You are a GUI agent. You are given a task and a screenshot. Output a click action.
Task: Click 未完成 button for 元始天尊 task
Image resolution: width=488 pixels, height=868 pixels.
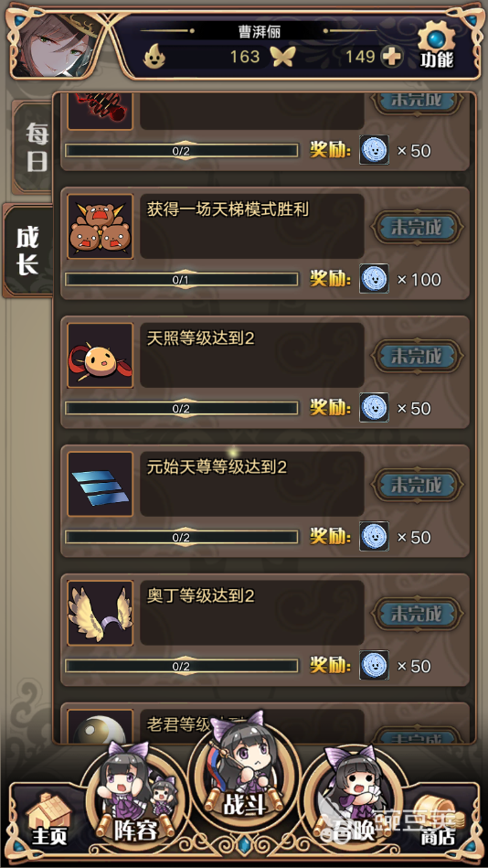pyautogui.click(x=417, y=485)
